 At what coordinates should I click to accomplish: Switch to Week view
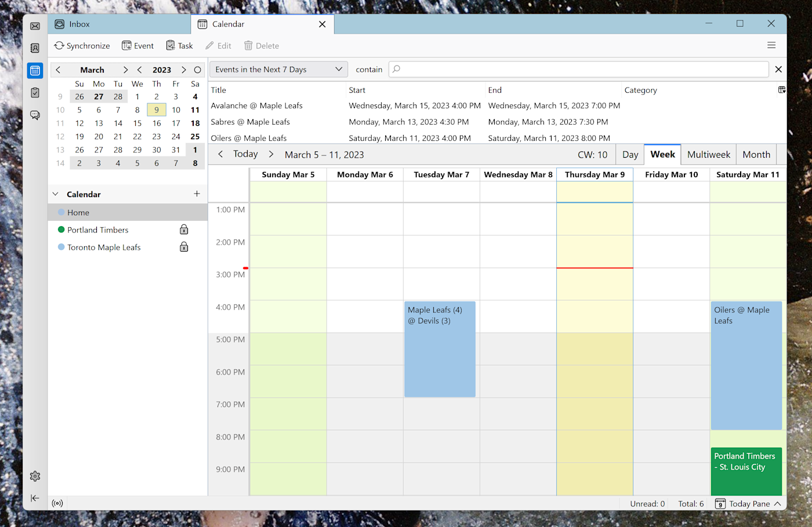[x=662, y=155]
